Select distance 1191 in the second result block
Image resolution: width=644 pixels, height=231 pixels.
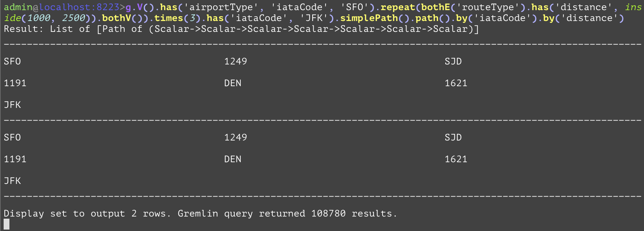pyautogui.click(x=15, y=159)
